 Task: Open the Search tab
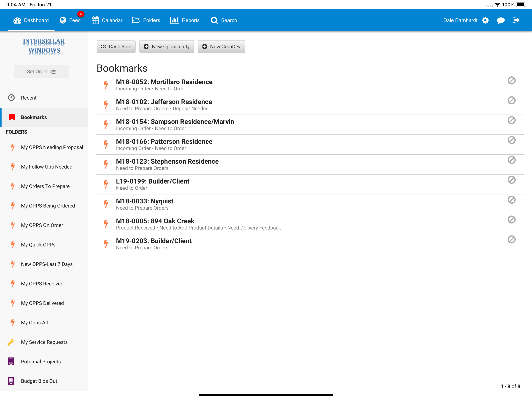[224, 20]
